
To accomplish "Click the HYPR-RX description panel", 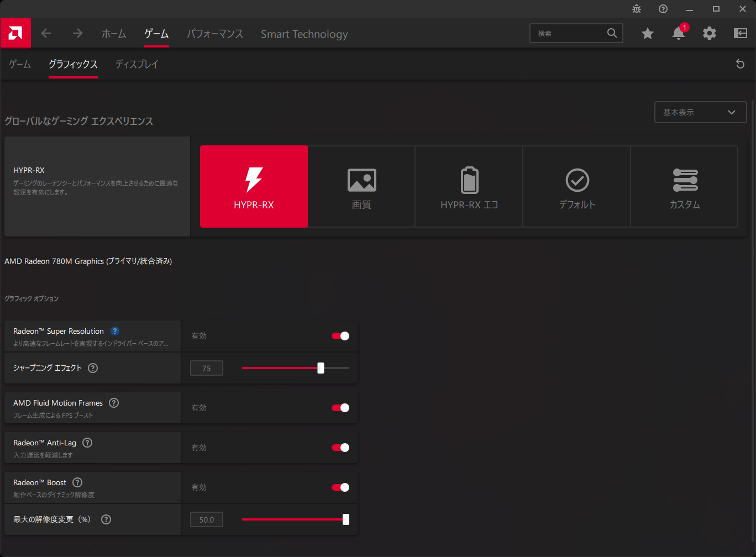I will click(97, 187).
